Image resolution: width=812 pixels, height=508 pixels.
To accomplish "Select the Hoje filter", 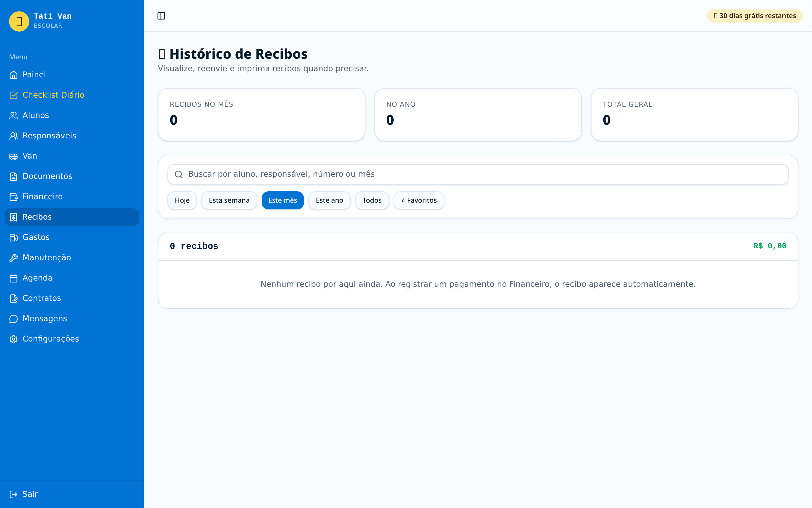I will coord(182,200).
